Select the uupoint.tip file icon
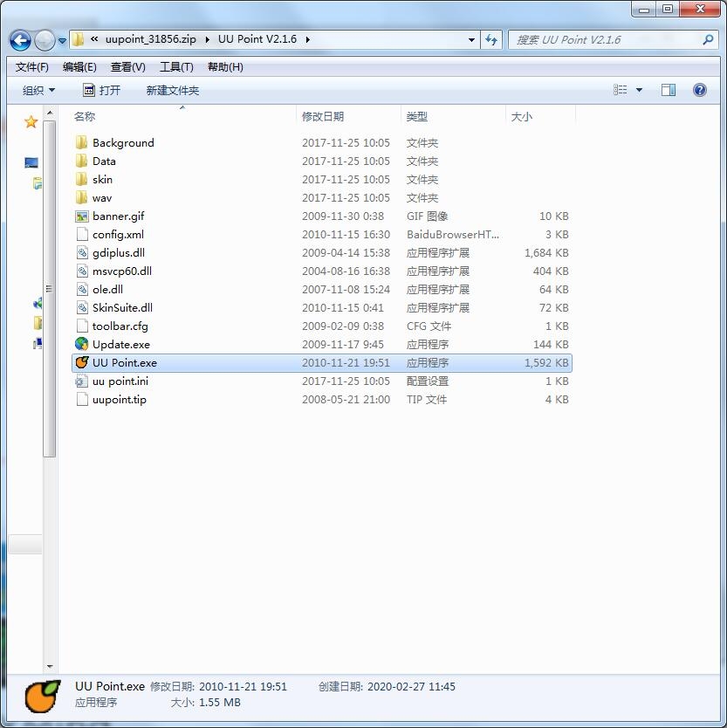The height and width of the screenshot is (728, 727). coord(82,399)
